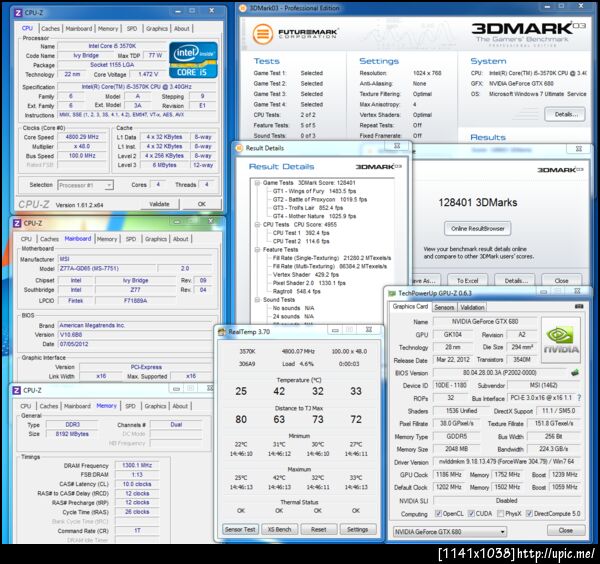Toggle the OpenCL checkbox in GPU-Z
Viewport: 600px width, 564px height.
point(439,513)
